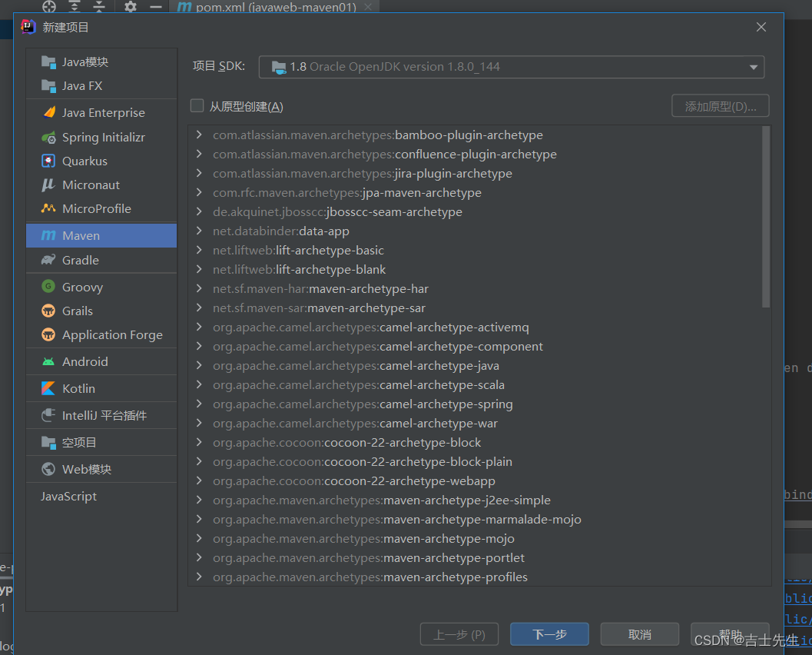Image resolution: width=812 pixels, height=655 pixels.
Task: Click the 添加原型(D)... button
Action: [721, 106]
